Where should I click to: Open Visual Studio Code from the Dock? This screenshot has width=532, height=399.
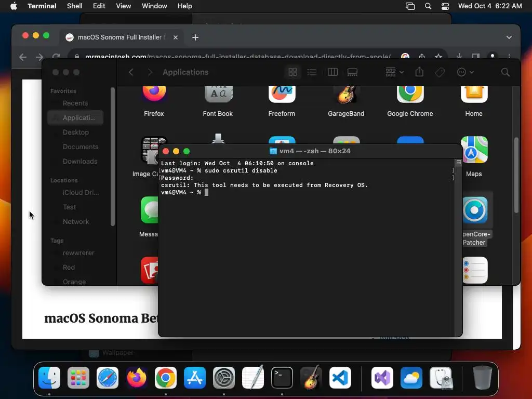[x=340, y=378]
